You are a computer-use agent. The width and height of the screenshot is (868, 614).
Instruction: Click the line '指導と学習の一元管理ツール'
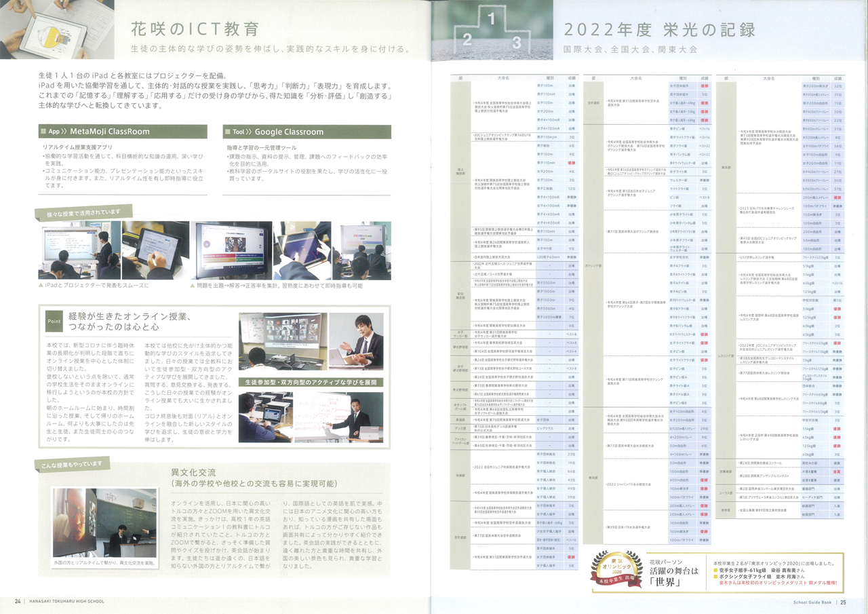click(x=260, y=147)
